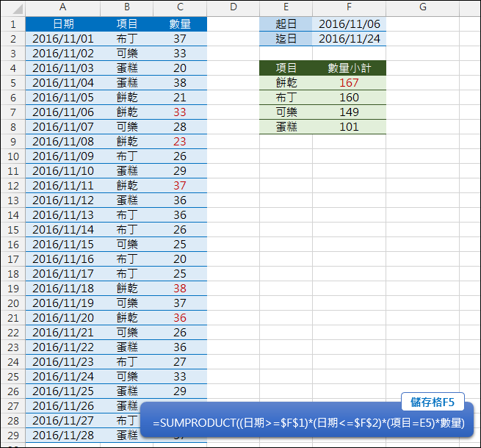This screenshot has width=481, height=448.
Task: Select the subtotal value 149
Action: (349, 112)
